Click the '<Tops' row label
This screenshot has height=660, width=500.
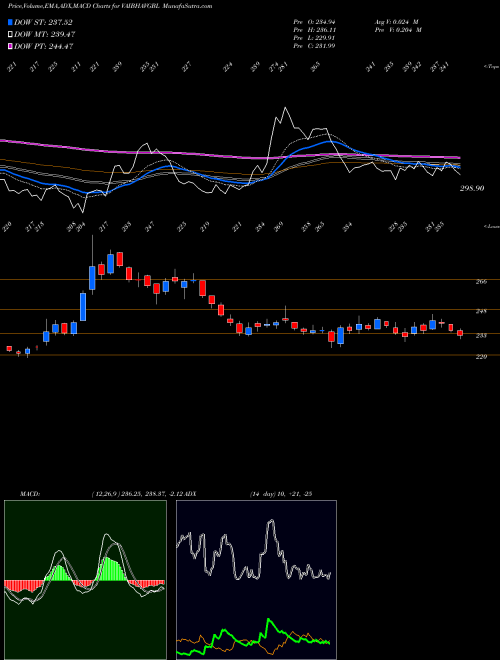(491, 67)
